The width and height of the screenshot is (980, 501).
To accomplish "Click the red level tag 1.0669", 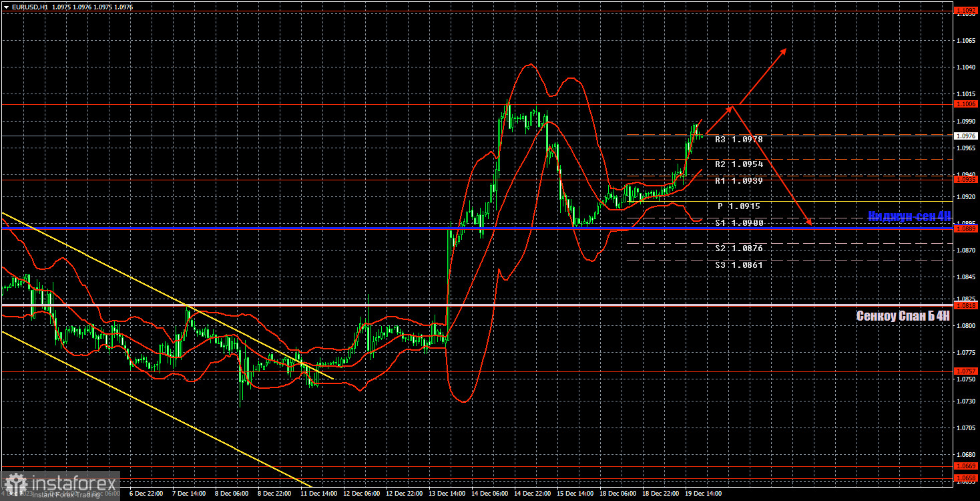I will 966,466.
